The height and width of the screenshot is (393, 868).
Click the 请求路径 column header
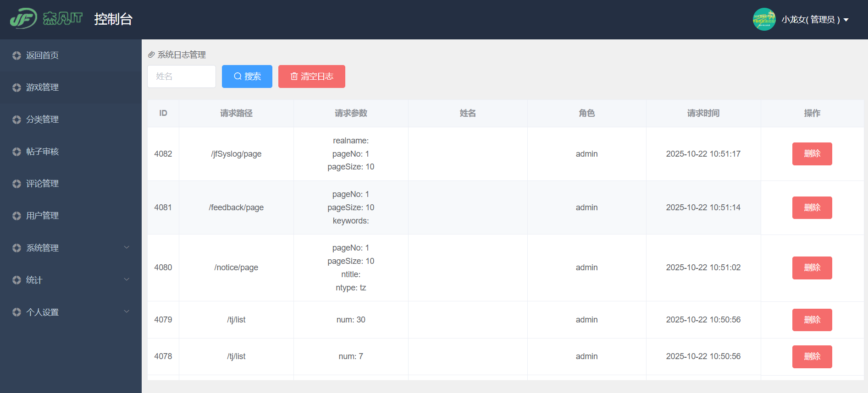pos(236,113)
